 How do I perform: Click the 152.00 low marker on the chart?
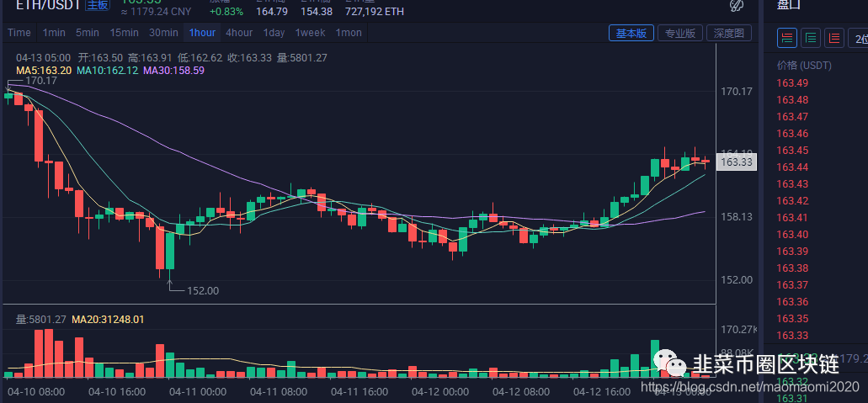(203, 290)
